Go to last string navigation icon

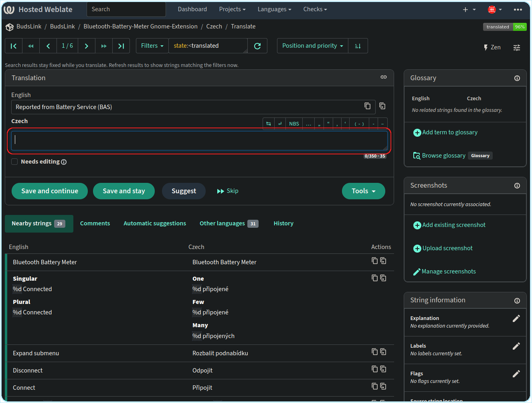click(x=121, y=46)
